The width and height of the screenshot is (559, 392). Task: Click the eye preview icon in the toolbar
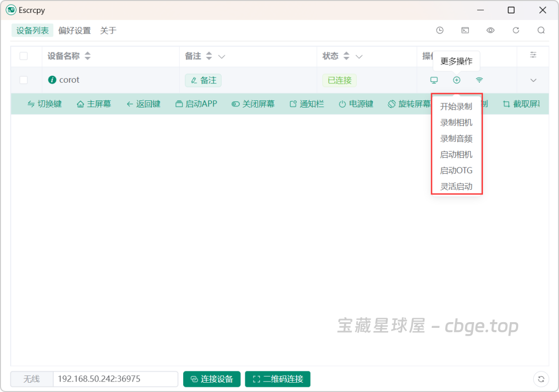pos(490,31)
